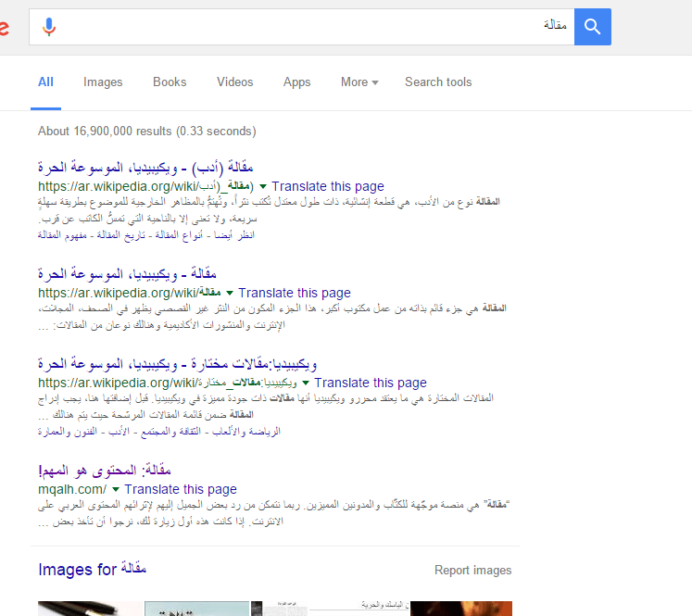Screen dimensions: 692x616
Task: Switch to the Images tab
Action: [103, 82]
